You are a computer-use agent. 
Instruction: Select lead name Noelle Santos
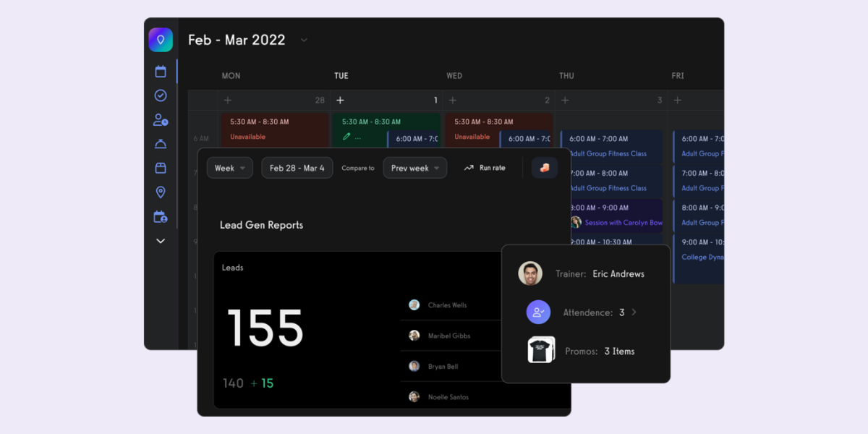click(448, 396)
